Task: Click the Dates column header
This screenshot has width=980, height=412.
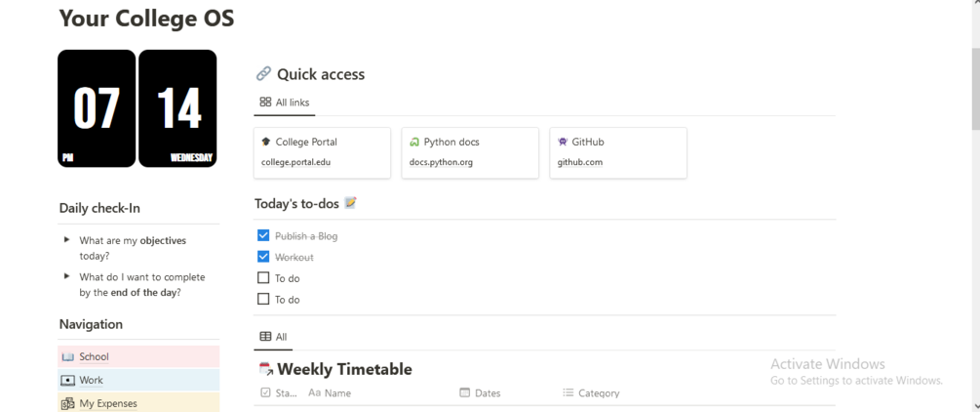Action: click(487, 393)
